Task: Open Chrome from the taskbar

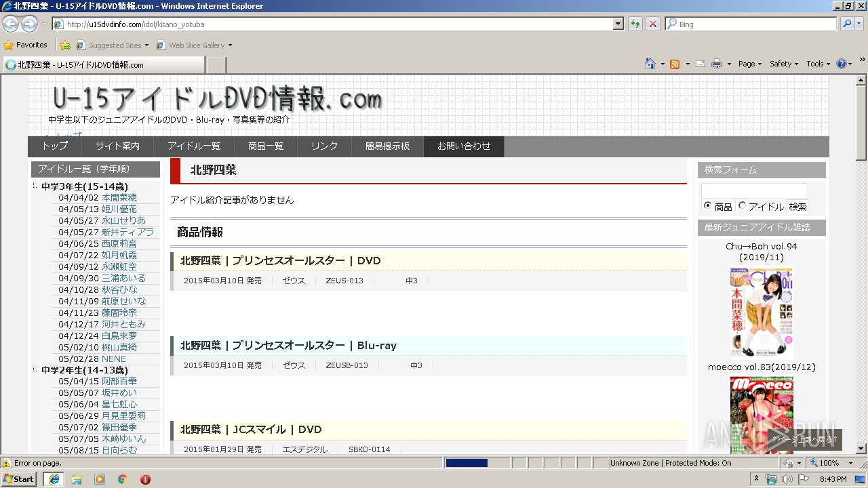Action: (x=123, y=479)
